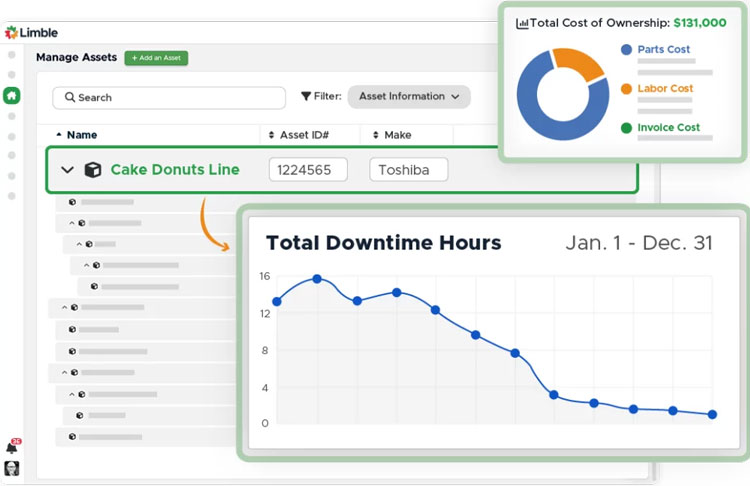Click the Parts Cost label
The height and width of the screenshot is (486, 750).
tap(663, 49)
